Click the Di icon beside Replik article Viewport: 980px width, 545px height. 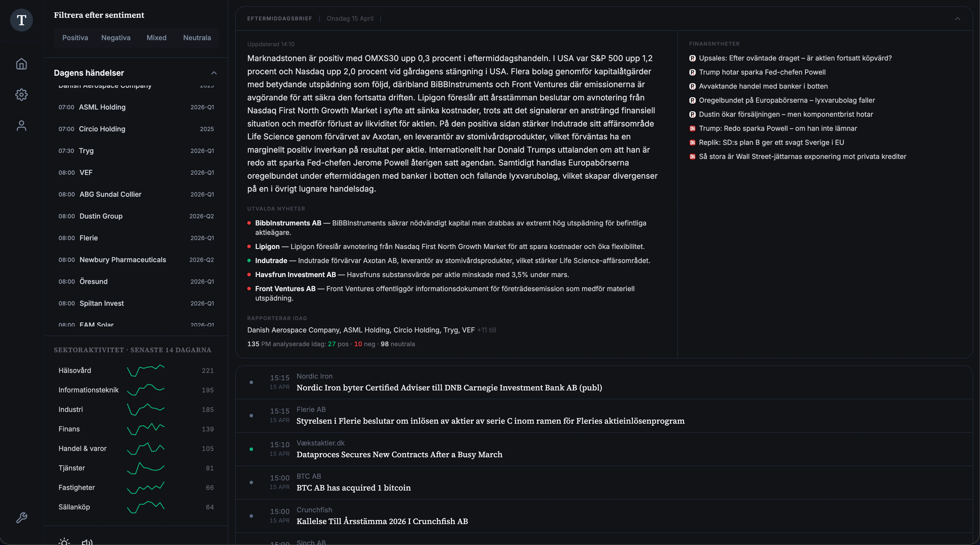692,143
